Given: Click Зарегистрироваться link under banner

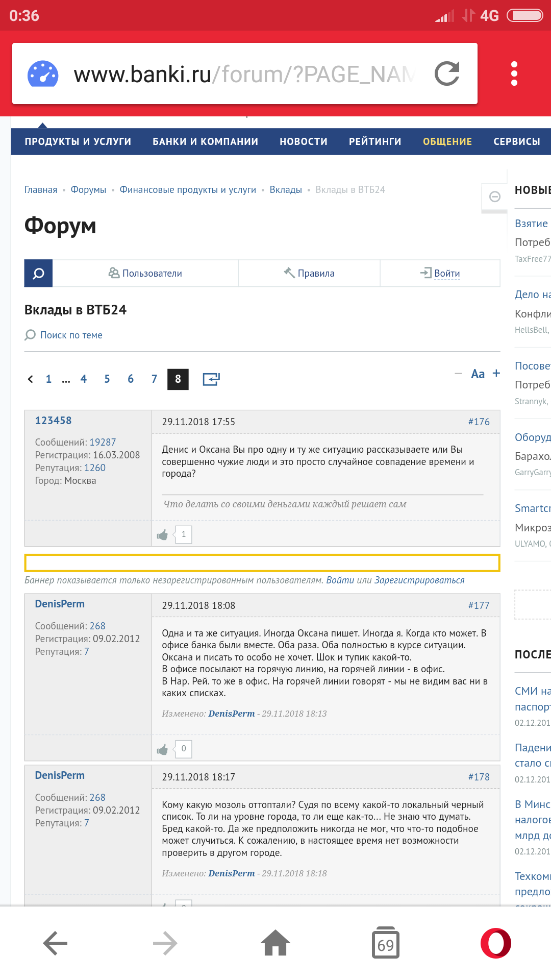Looking at the screenshot, I should click(x=419, y=580).
